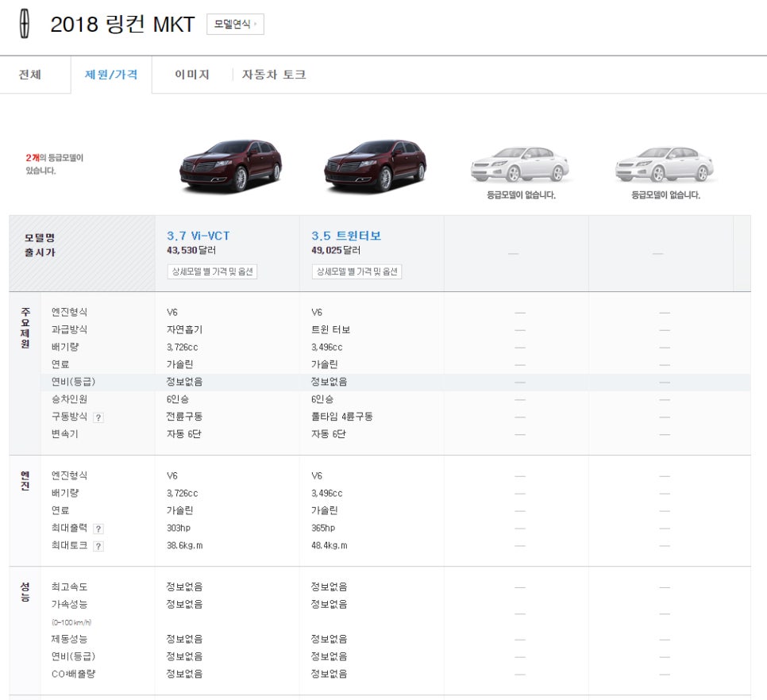The image size is (767, 700).
Task: Click the CO₂배출량 row label
Action: [73, 674]
